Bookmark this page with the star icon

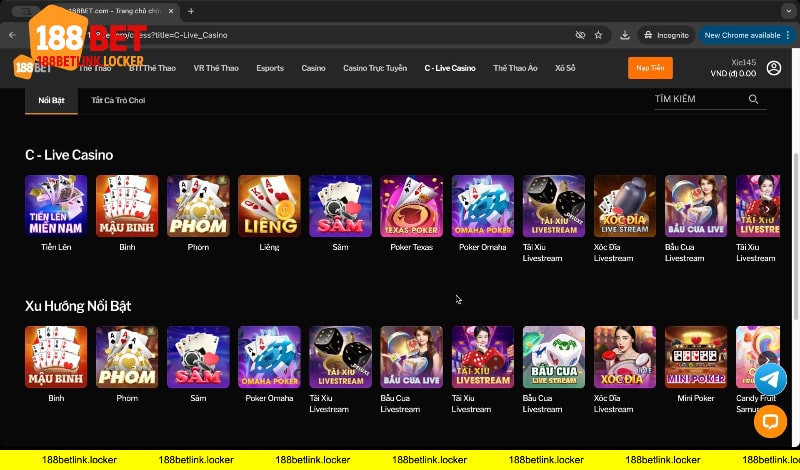coord(598,34)
